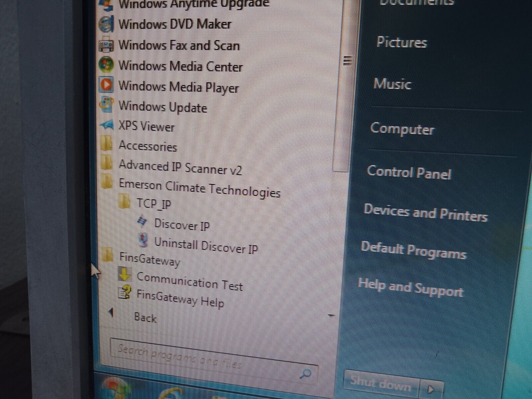Click the FinsGateway Help icon
This screenshot has height=399, width=532.
point(124,293)
